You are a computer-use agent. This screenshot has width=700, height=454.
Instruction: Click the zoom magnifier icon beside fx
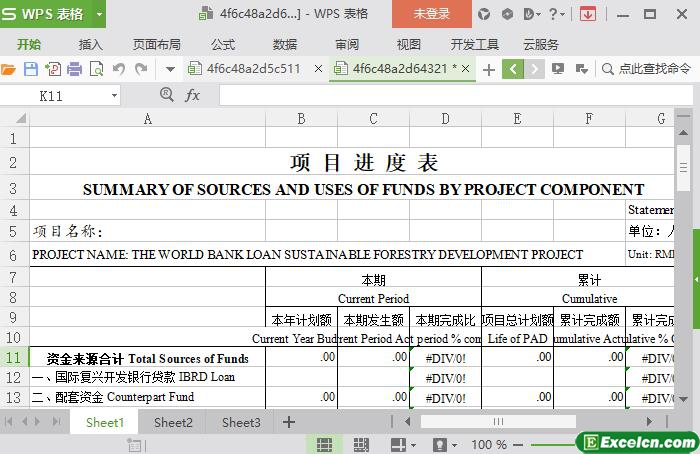[x=167, y=95]
